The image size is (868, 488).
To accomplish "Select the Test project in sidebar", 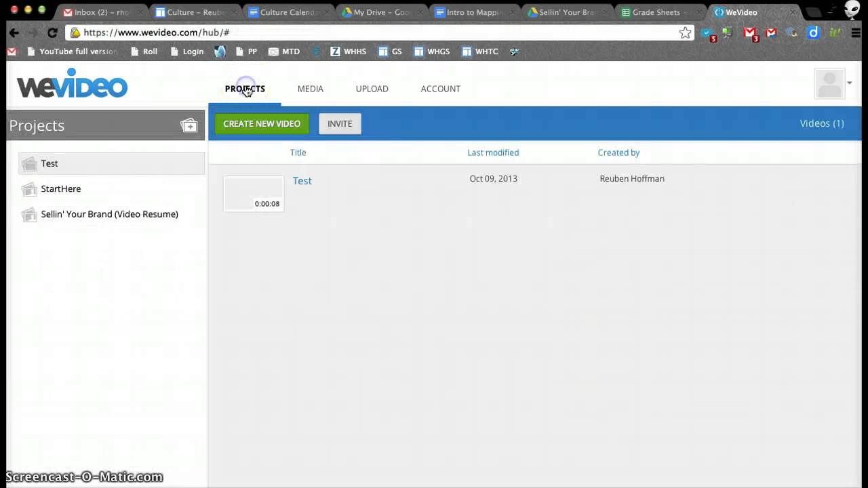I will click(x=112, y=163).
